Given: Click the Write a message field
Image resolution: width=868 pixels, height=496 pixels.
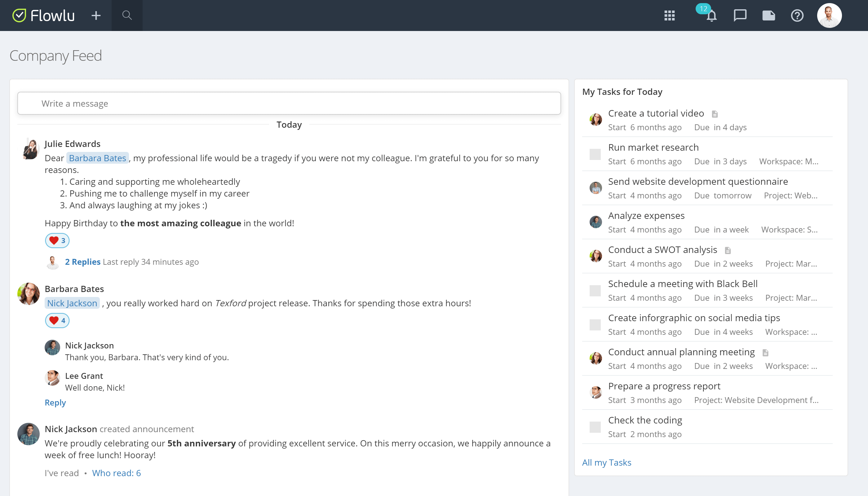Looking at the screenshot, I should (289, 103).
